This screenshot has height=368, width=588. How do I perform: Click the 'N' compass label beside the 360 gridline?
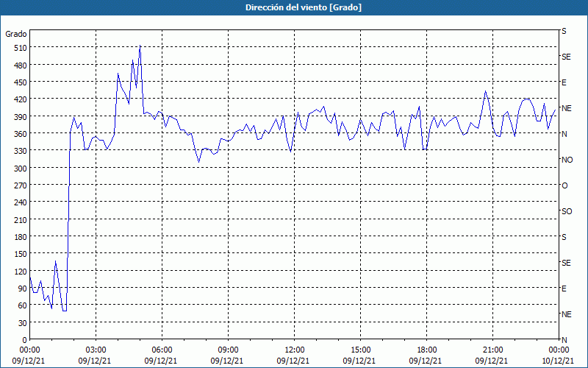pos(564,134)
